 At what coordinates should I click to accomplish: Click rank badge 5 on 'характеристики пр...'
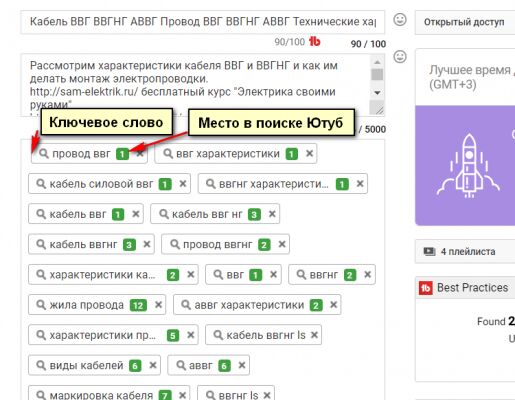pyautogui.click(x=173, y=336)
